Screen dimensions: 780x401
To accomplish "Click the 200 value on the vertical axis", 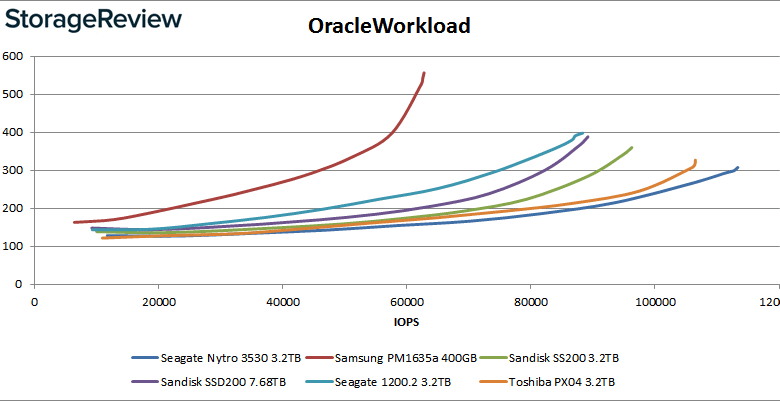I will coord(12,208).
